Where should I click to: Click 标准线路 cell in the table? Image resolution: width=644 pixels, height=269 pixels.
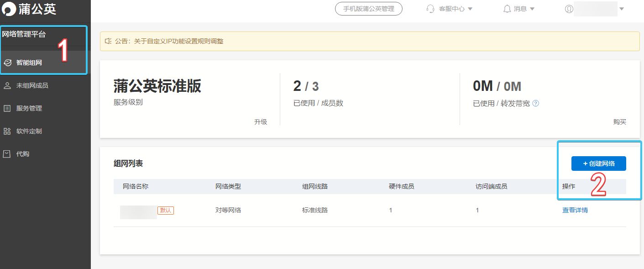(x=315, y=210)
